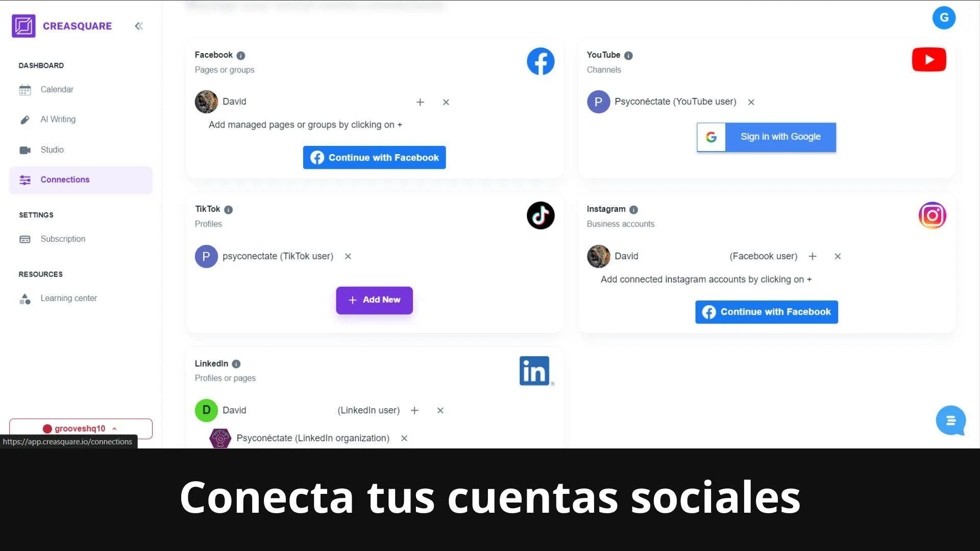Image resolution: width=980 pixels, height=551 pixels.
Task: Remove Psyconéctate YouTube user
Action: click(x=752, y=102)
